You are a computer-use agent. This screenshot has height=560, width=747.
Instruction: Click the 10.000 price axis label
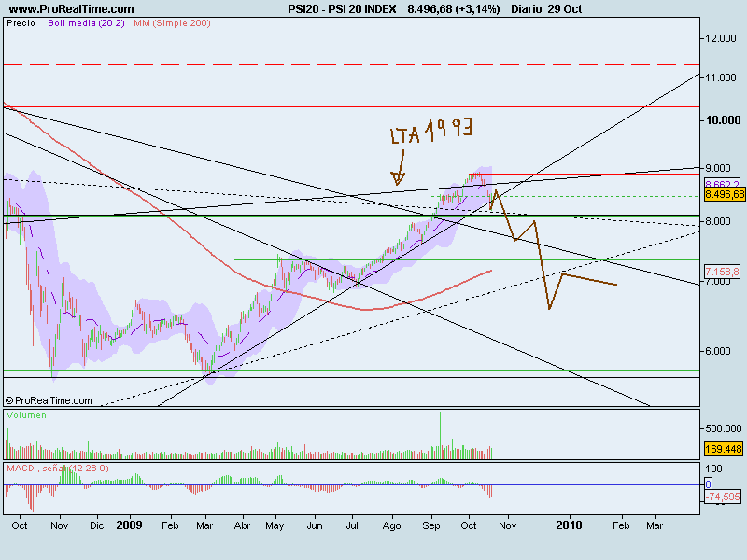[723, 120]
